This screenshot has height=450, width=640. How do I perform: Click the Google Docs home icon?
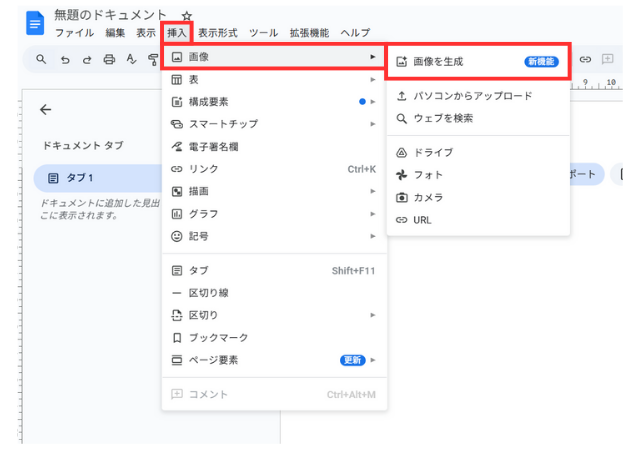pos(35,23)
